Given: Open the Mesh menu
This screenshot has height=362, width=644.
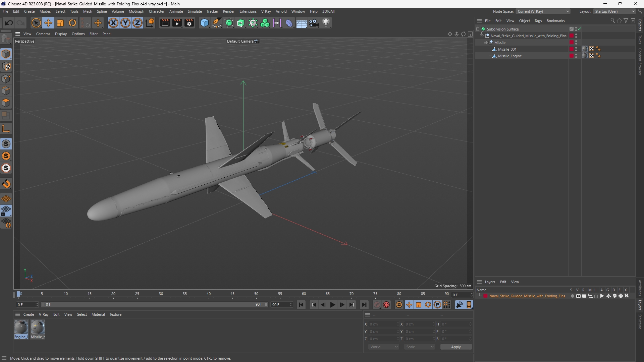Looking at the screenshot, I should tap(88, 11).
